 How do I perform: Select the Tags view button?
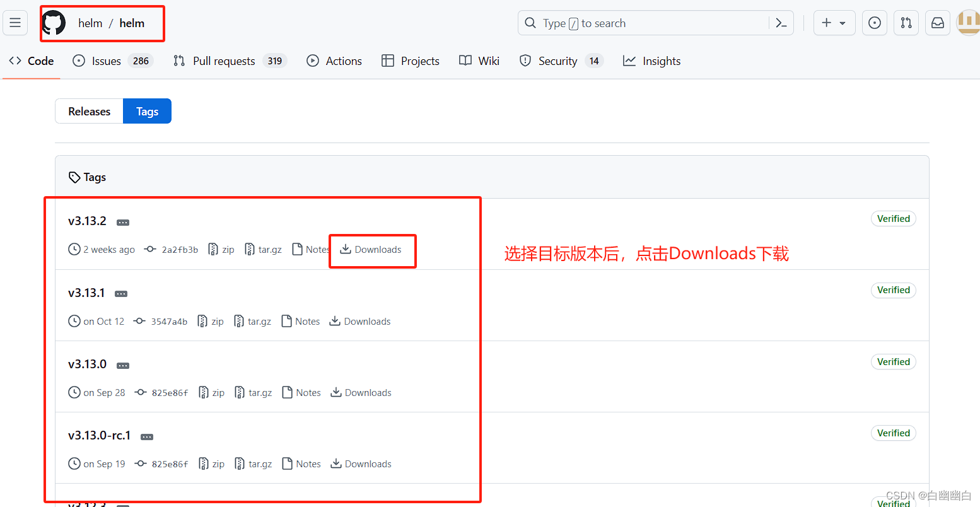147,111
